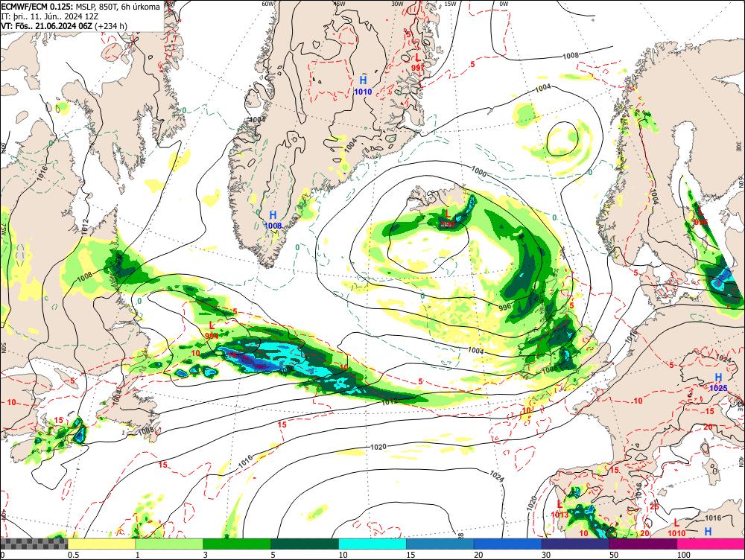Click the '1000' isobar label north of Iceland
This screenshot has height=560, width=745.
pyautogui.click(x=479, y=171)
